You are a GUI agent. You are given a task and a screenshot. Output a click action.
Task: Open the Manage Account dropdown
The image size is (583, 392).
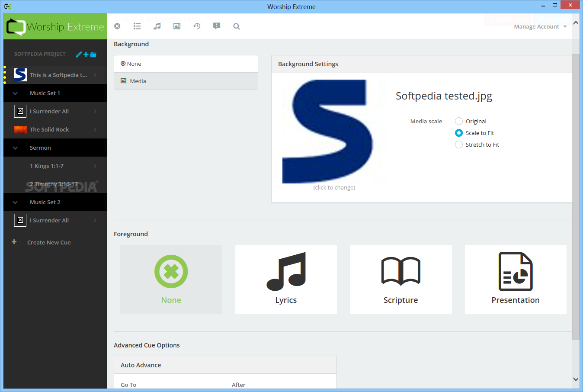pos(540,27)
